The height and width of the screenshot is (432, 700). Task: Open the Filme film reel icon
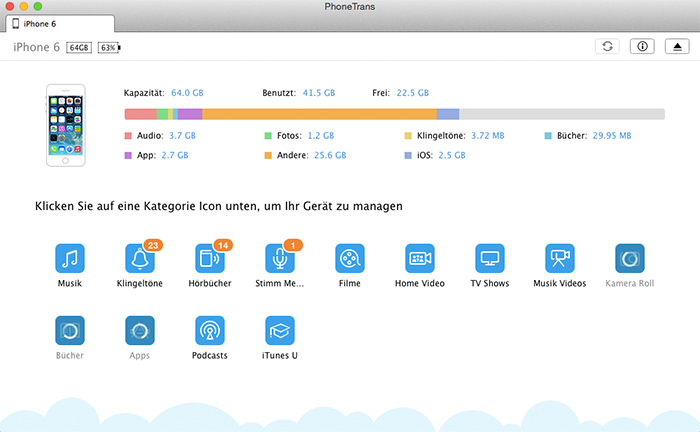pyautogui.click(x=350, y=258)
